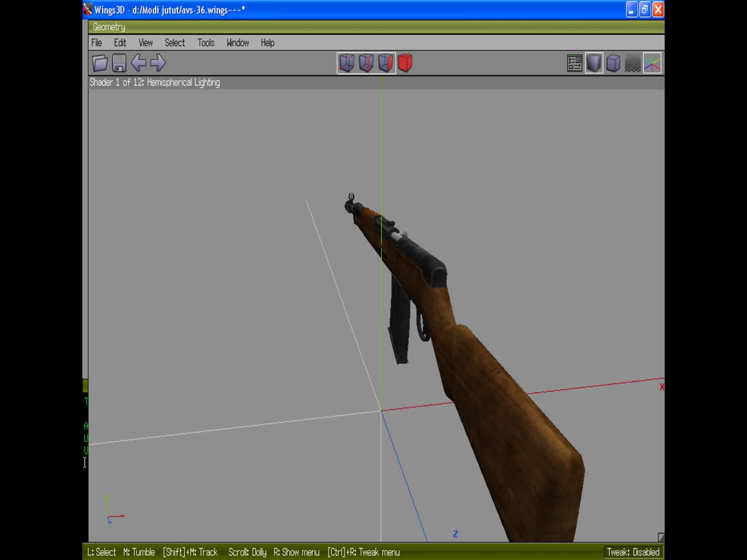The image size is (747, 560).
Task: Select the vertex selection mode cube
Action: (346, 63)
